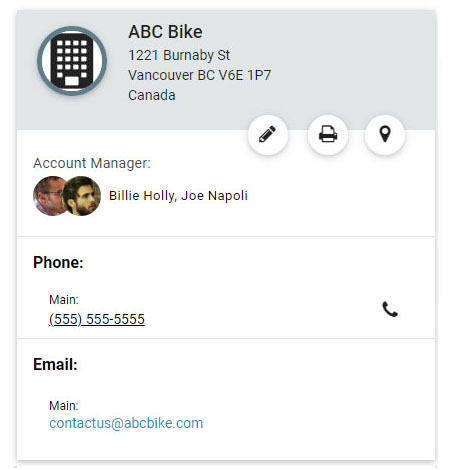Click the Main label above phone number
Image resolution: width=450 pixels, height=470 pixels.
pyautogui.click(x=64, y=300)
